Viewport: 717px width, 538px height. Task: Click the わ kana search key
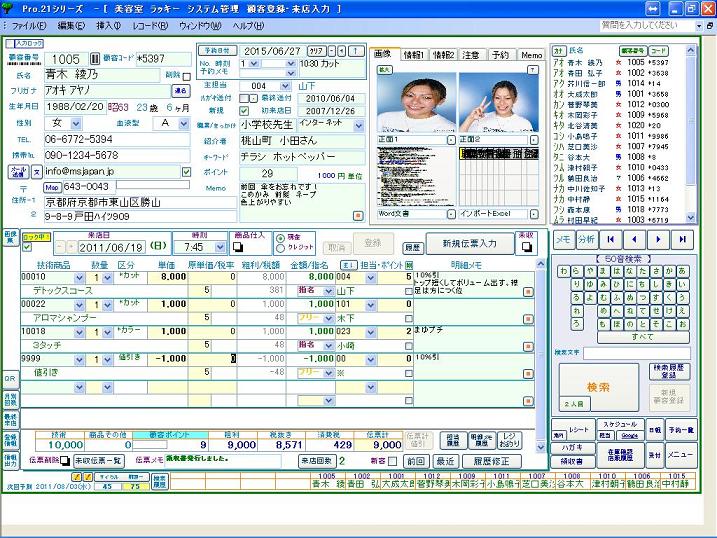click(x=563, y=271)
